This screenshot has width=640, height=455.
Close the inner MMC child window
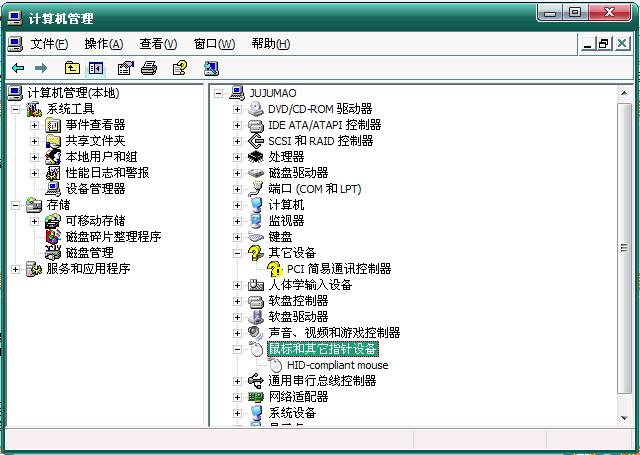point(622,43)
